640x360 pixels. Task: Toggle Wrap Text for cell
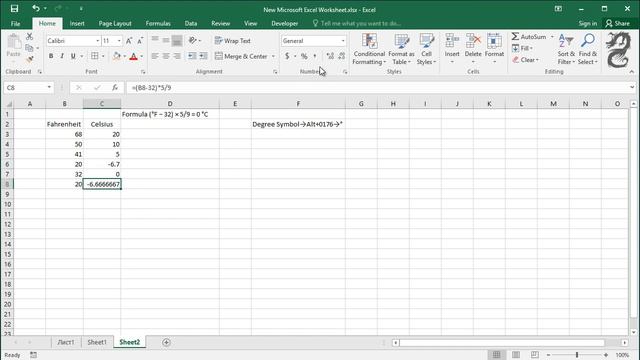point(232,41)
